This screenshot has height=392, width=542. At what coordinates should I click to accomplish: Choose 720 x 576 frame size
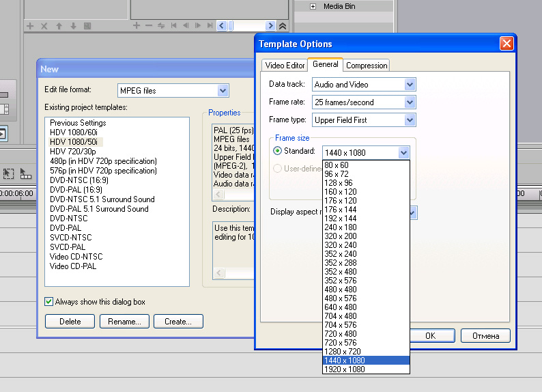pos(366,343)
